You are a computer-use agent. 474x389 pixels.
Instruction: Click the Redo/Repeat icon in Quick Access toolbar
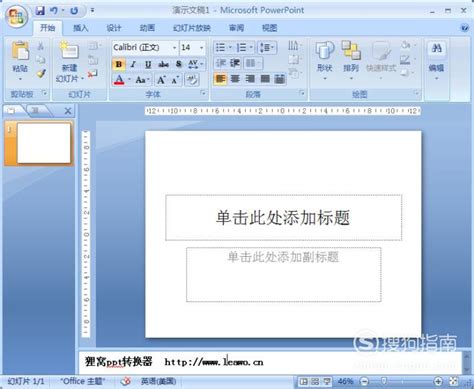74,11
